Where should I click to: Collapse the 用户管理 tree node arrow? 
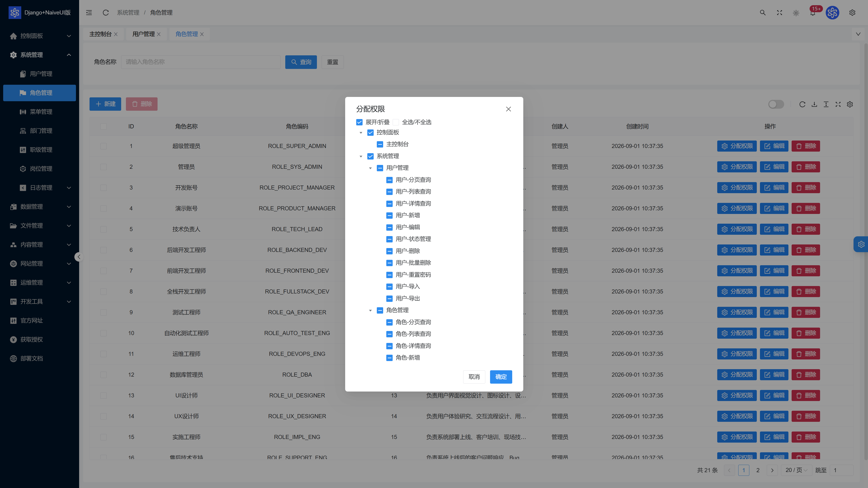click(370, 168)
